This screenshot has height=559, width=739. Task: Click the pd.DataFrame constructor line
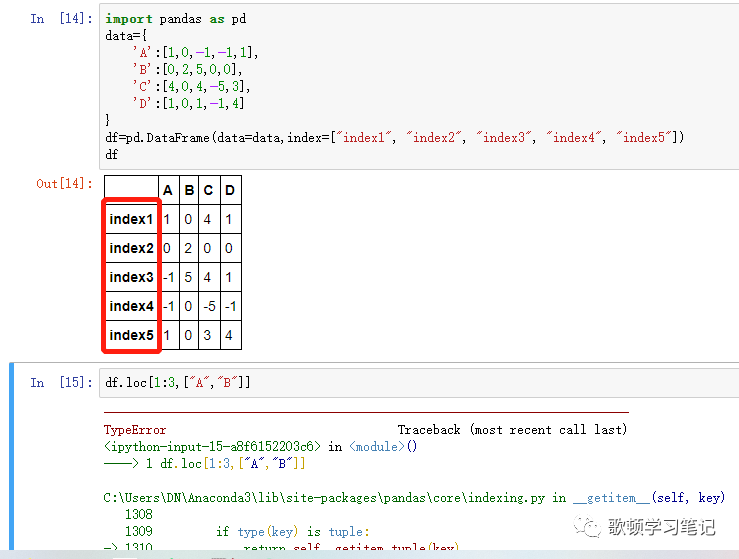394,138
